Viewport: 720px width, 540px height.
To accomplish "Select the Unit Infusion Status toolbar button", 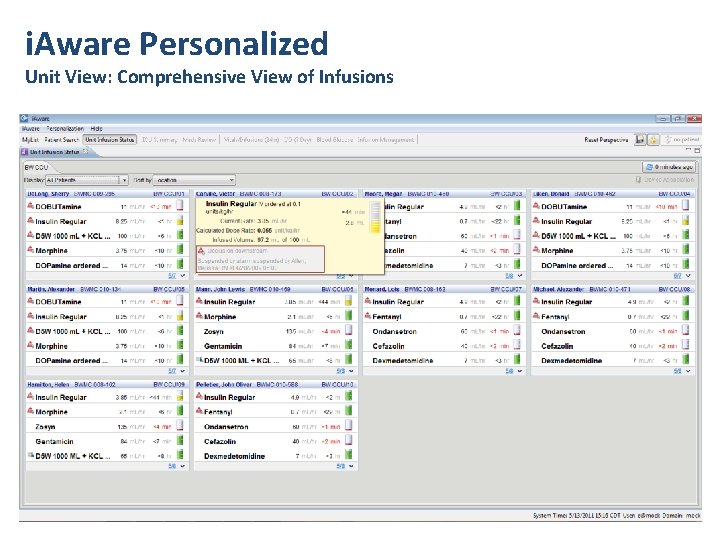I will (x=110, y=140).
